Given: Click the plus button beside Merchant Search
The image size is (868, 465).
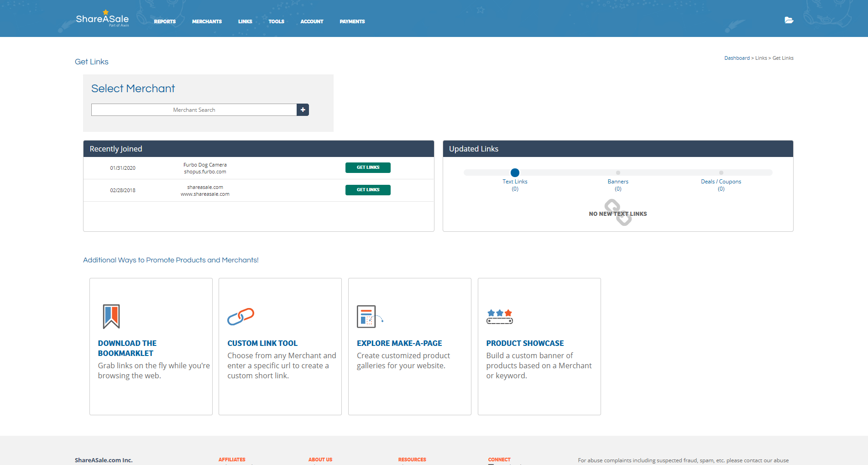Looking at the screenshot, I should point(303,110).
